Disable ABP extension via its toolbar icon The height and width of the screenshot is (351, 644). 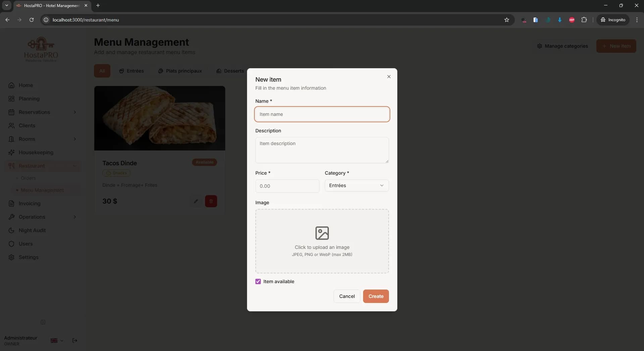point(572,20)
